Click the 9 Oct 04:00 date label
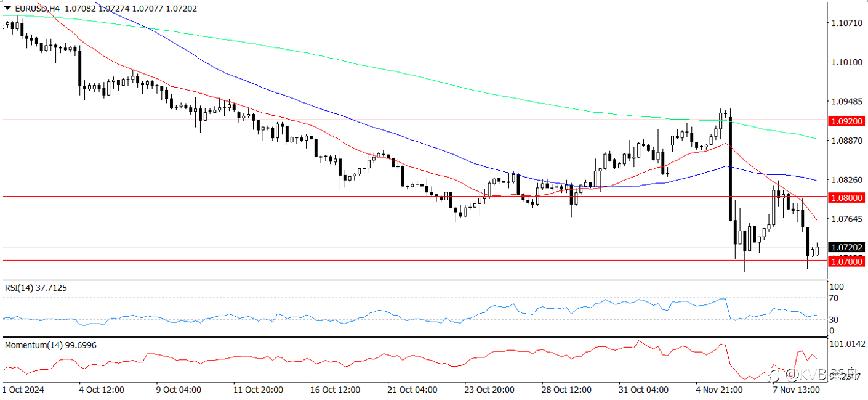 (x=179, y=390)
